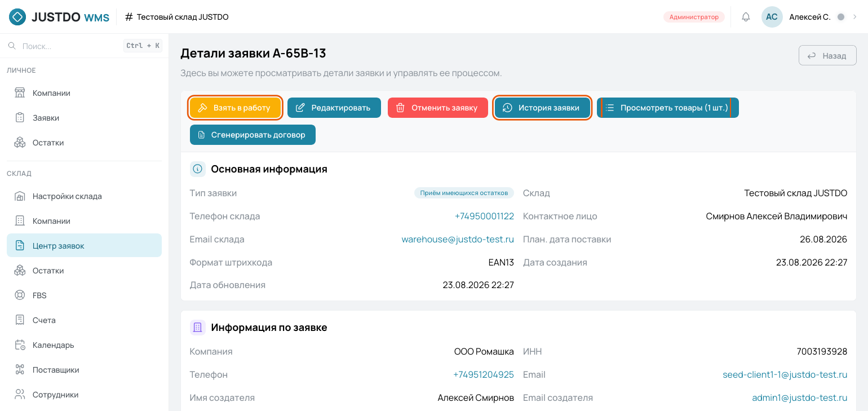Viewport: 868px width, 411px height.
Task: Click the search magnifier icon
Action: pyautogui.click(x=12, y=46)
